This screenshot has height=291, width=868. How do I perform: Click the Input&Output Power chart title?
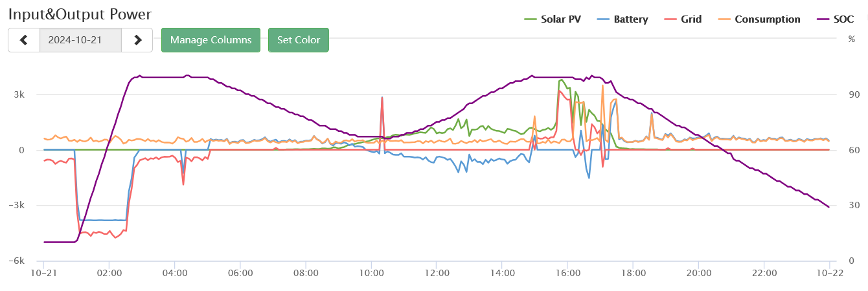(x=80, y=13)
